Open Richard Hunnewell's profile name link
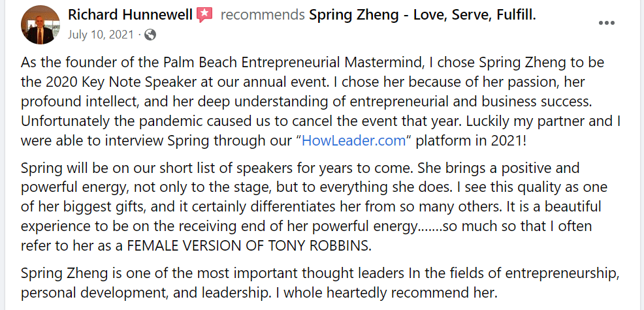 129,14
